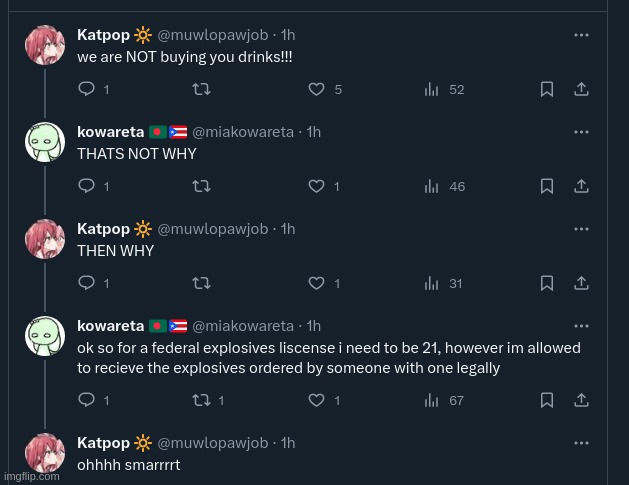Open the @miakowareta handle on "THATS NOT WHY" tweet
The height and width of the screenshot is (485, 629).
click(x=243, y=132)
